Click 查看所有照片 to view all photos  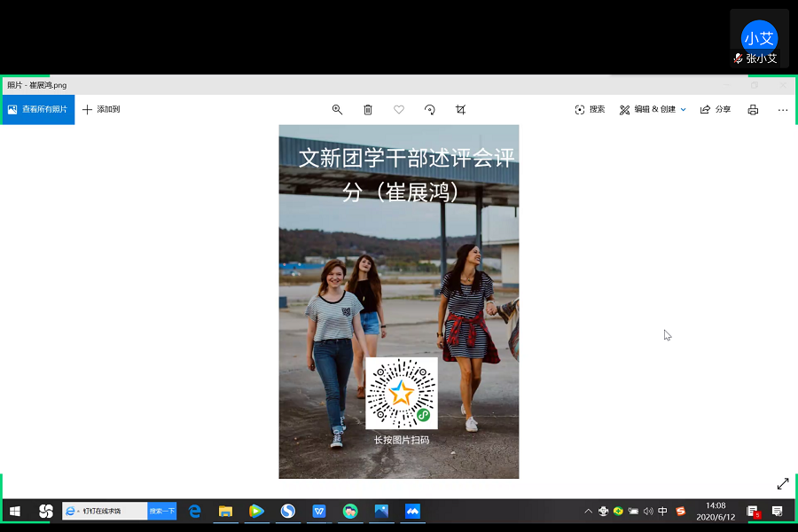pos(37,110)
